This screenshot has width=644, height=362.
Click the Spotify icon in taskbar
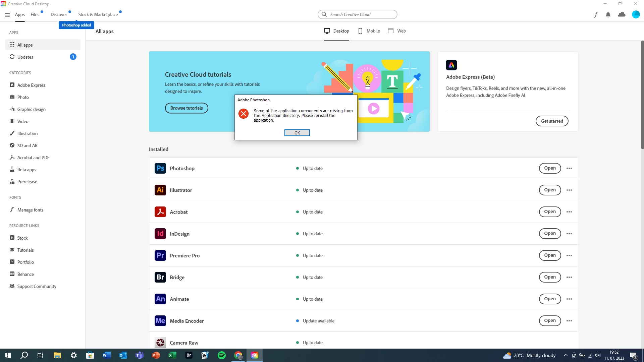tap(222, 355)
